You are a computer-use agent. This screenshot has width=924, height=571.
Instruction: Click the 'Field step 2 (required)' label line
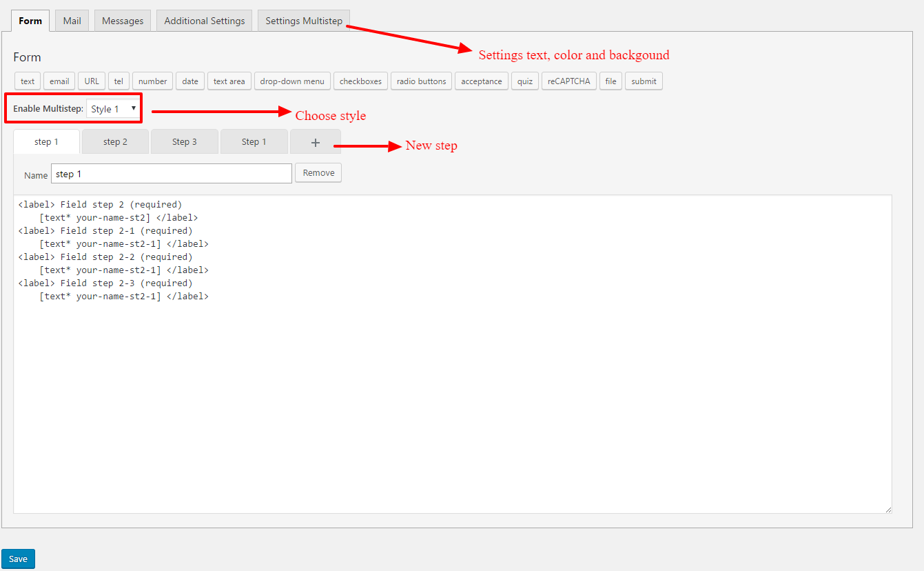point(100,205)
